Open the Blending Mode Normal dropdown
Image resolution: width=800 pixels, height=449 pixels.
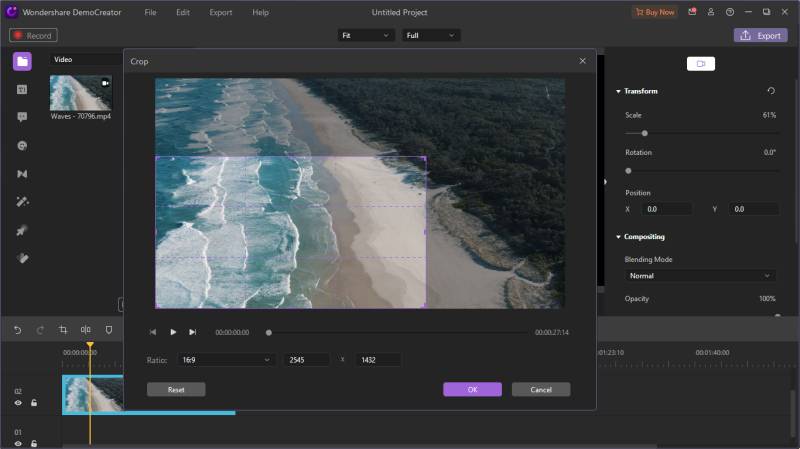(699, 276)
